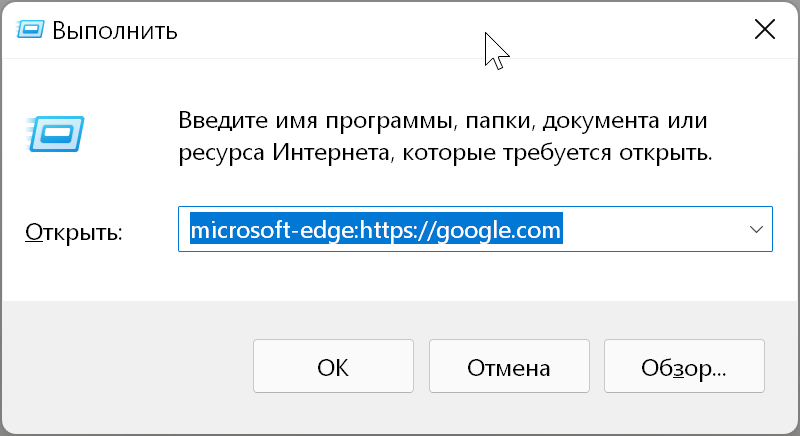Image resolution: width=800 pixels, height=436 pixels.
Task: Click the gray footer area left of OK
Action: click(x=128, y=366)
